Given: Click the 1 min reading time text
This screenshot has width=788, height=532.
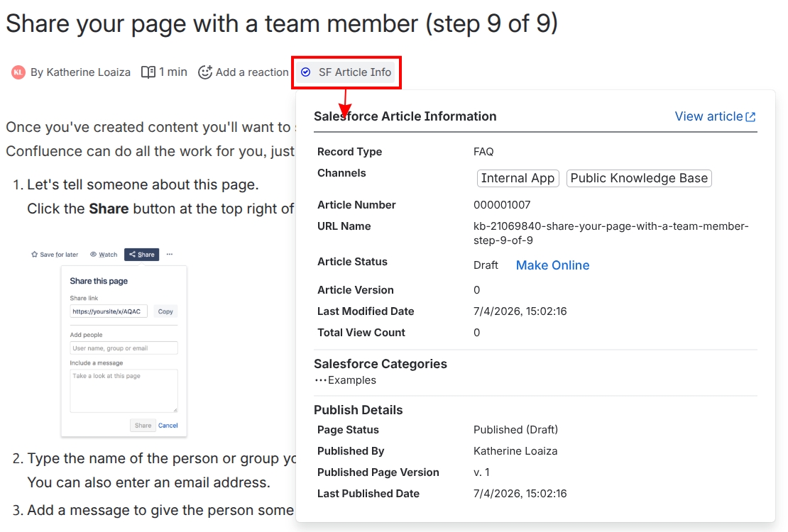Looking at the screenshot, I should click(173, 72).
